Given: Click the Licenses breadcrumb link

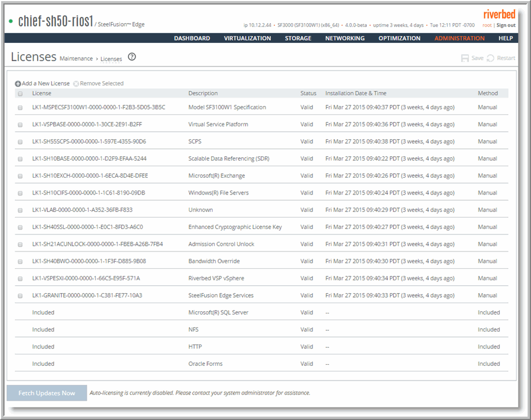Looking at the screenshot, I should 111,59.
